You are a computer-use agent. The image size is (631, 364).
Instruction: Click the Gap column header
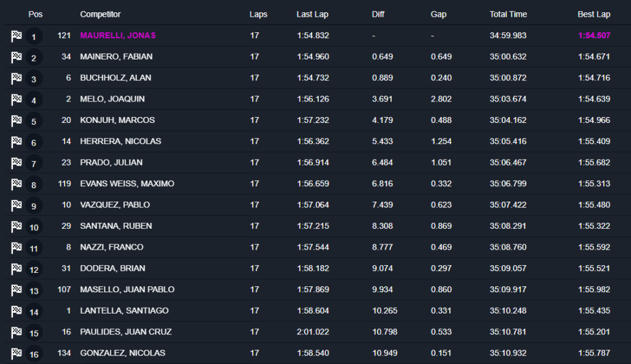pyautogui.click(x=438, y=14)
